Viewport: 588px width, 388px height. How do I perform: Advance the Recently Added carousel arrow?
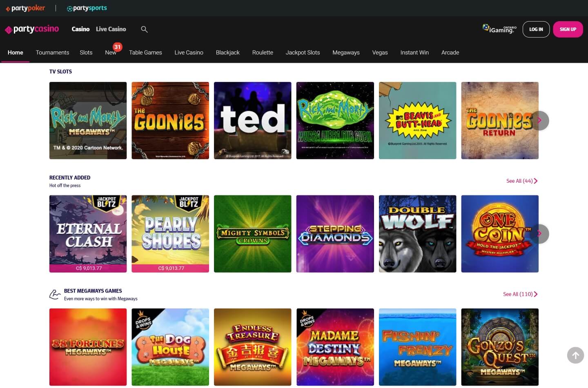tap(539, 234)
